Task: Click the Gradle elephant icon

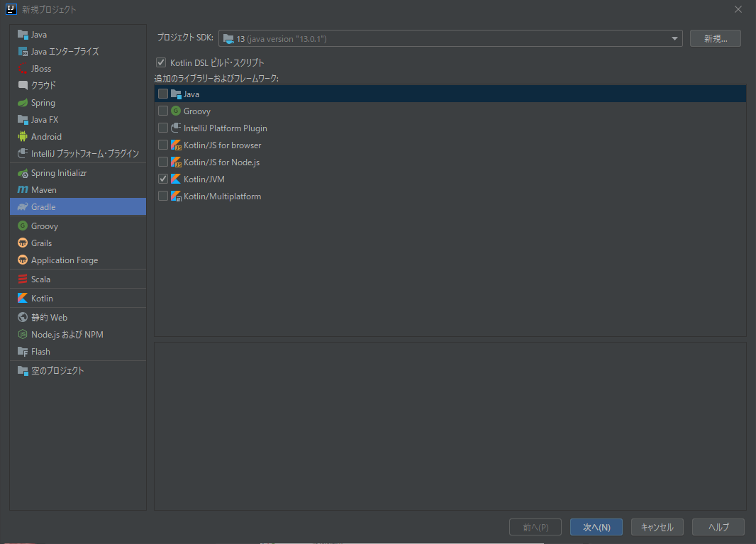Action: (x=23, y=207)
